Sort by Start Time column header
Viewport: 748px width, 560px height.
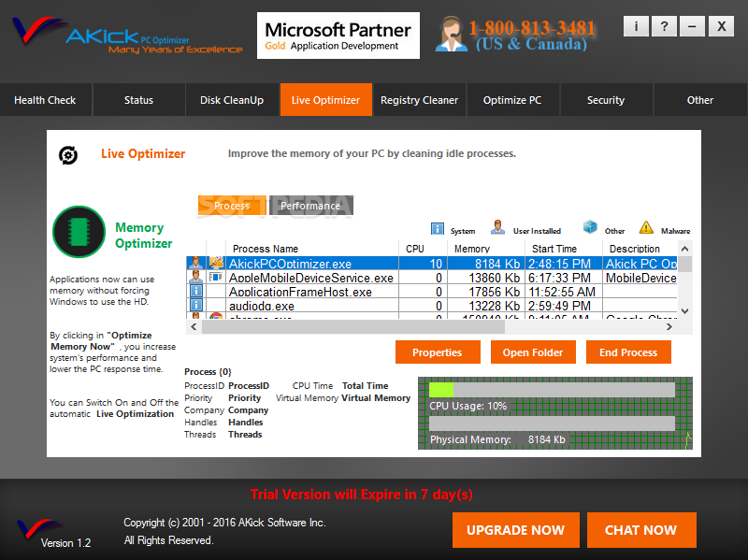(564, 249)
